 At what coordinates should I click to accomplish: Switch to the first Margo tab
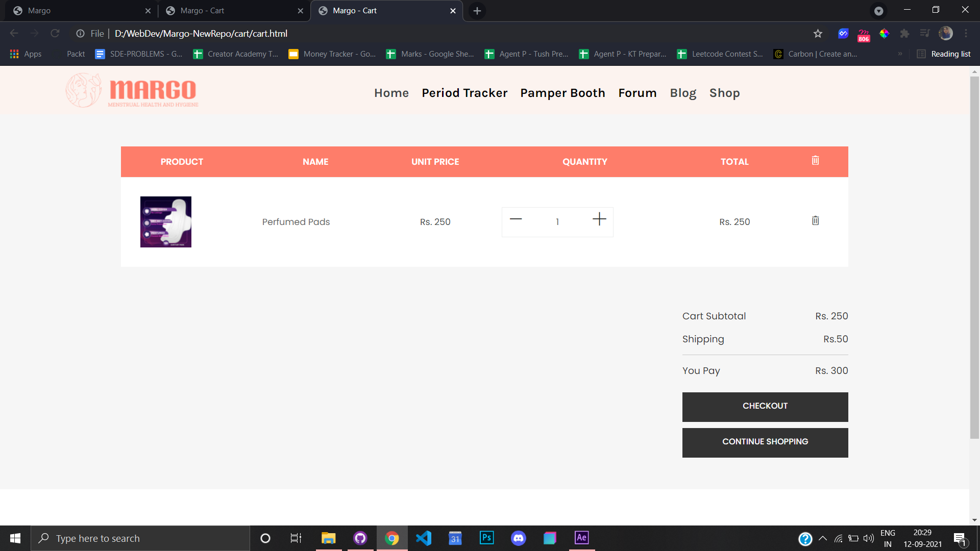(77, 11)
